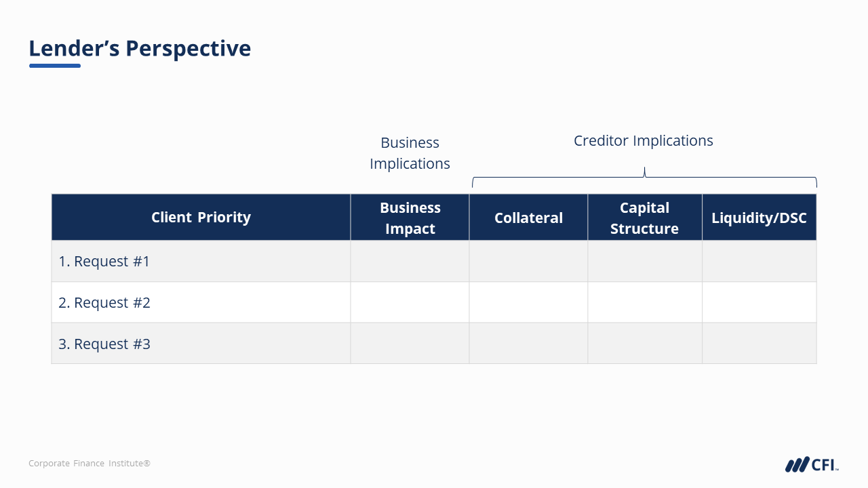
Task: Select the Request #3 row label
Action: (x=104, y=344)
